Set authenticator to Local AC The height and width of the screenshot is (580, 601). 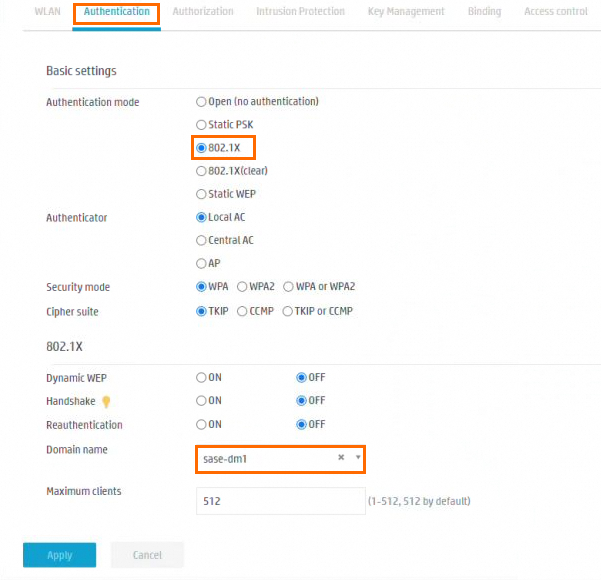click(x=201, y=217)
